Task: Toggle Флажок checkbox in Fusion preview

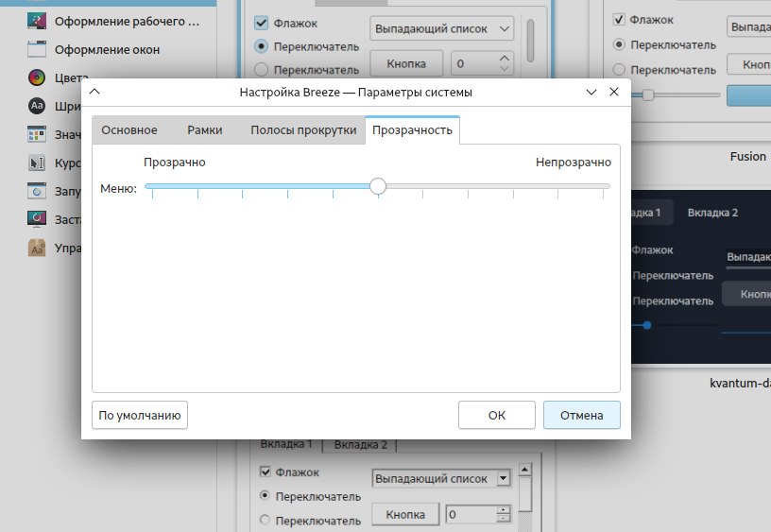Action: click(619, 20)
